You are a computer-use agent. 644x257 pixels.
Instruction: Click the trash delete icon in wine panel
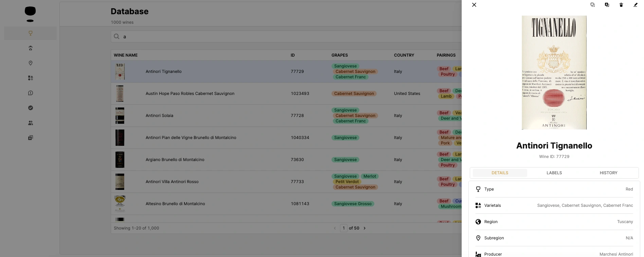pos(621,5)
